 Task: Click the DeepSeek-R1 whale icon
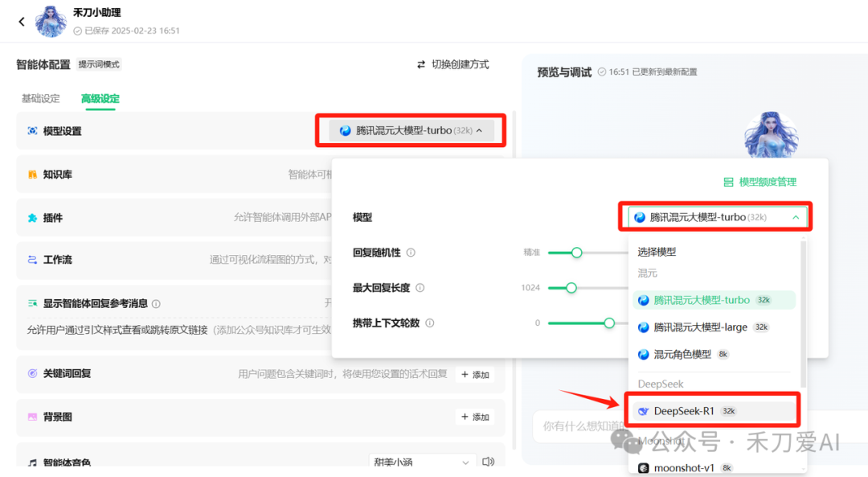tap(643, 411)
